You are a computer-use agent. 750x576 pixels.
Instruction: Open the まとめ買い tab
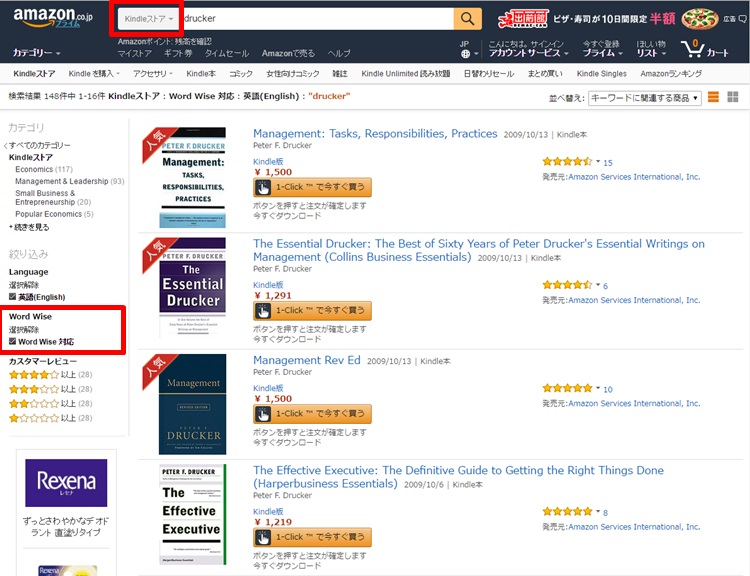(545, 74)
